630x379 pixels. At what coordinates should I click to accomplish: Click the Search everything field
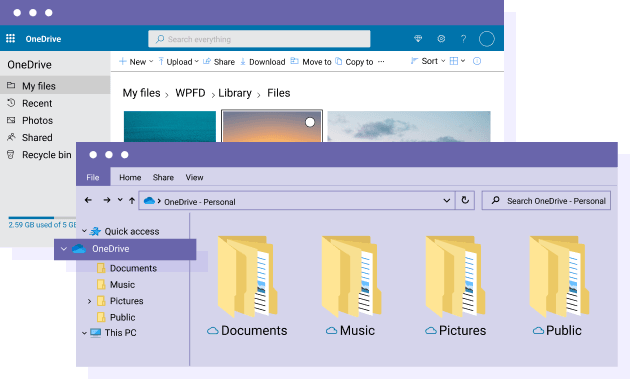259,39
